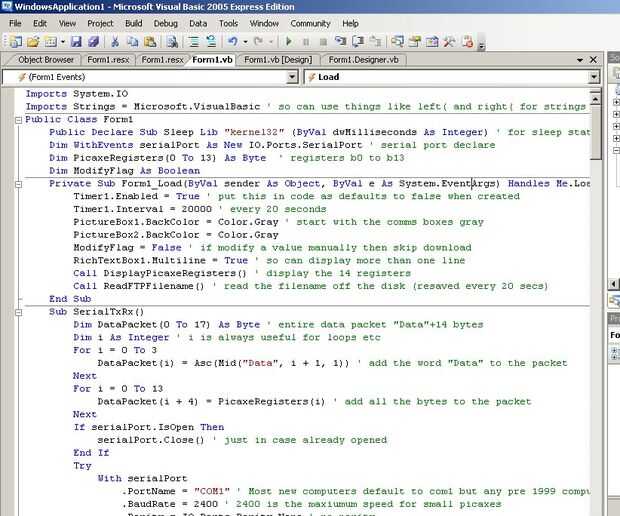Save the file with the single-disk Save icon
Image resolution: width=620 pixels, height=516 pixels.
76,41
